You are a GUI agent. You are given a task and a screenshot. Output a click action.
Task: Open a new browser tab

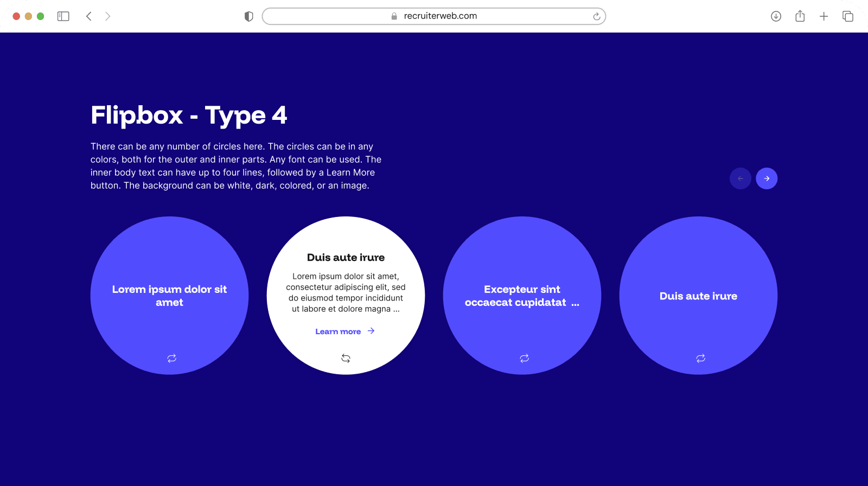pyautogui.click(x=824, y=16)
